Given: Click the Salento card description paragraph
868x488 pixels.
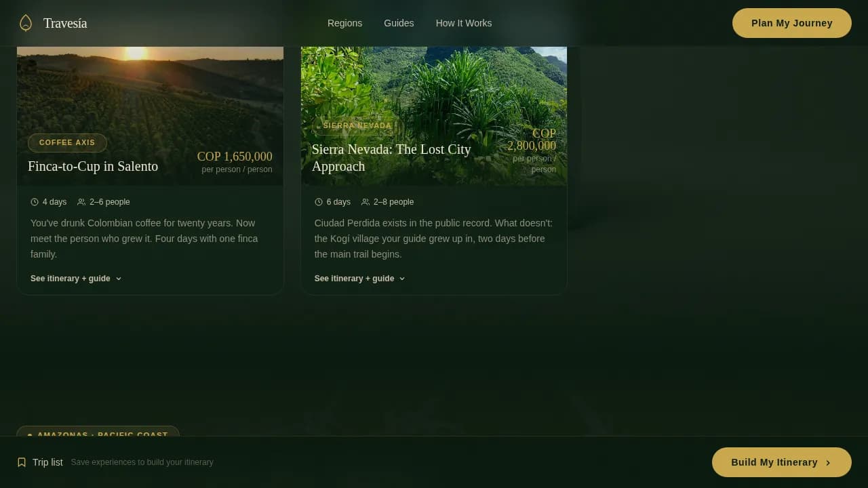Looking at the screenshot, I should [x=144, y=239].
